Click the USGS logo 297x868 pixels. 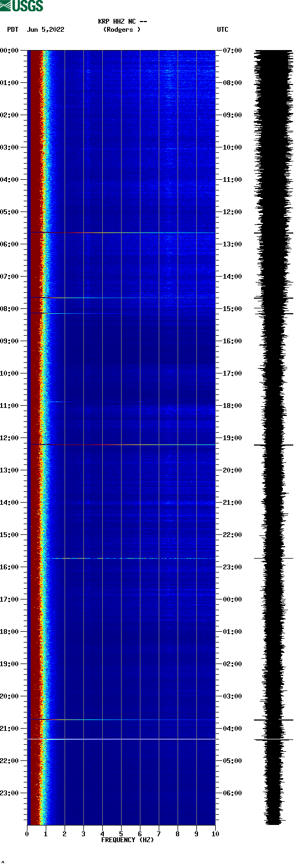[x=22, y=6]
